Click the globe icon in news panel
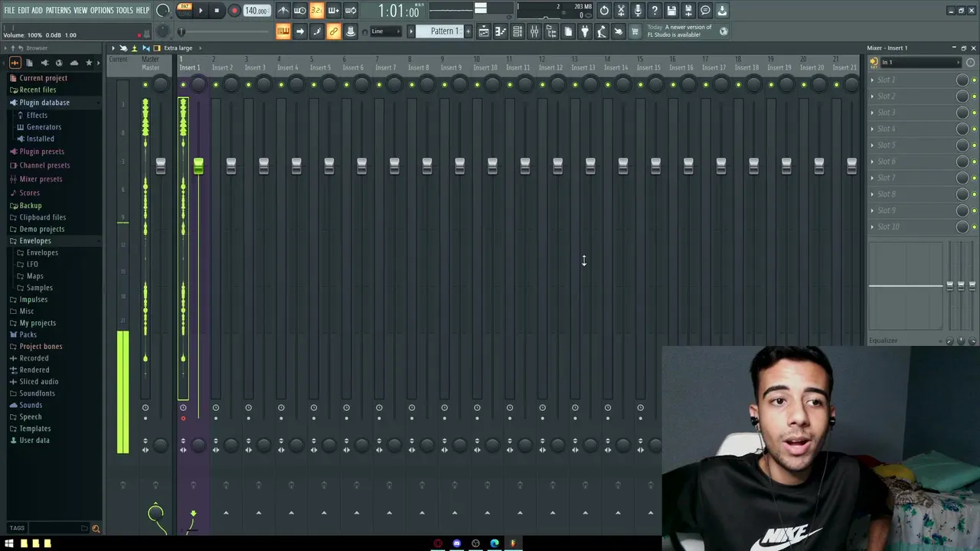The image size is (980, 551). [724, 31]
